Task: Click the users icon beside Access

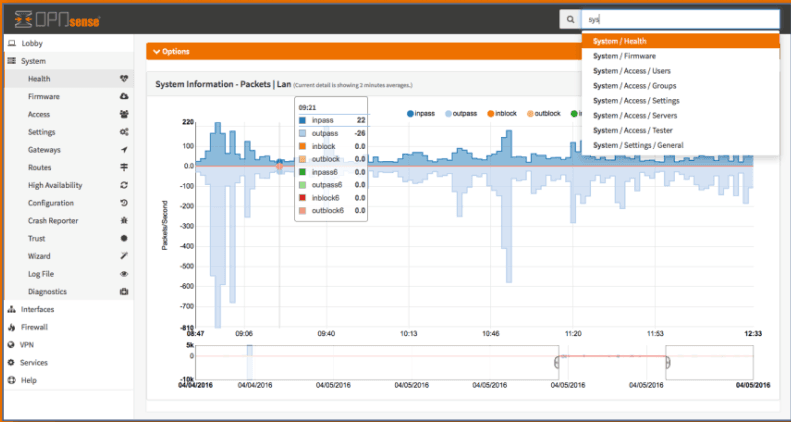Action: pyautogui.click(x=123, y=115)
